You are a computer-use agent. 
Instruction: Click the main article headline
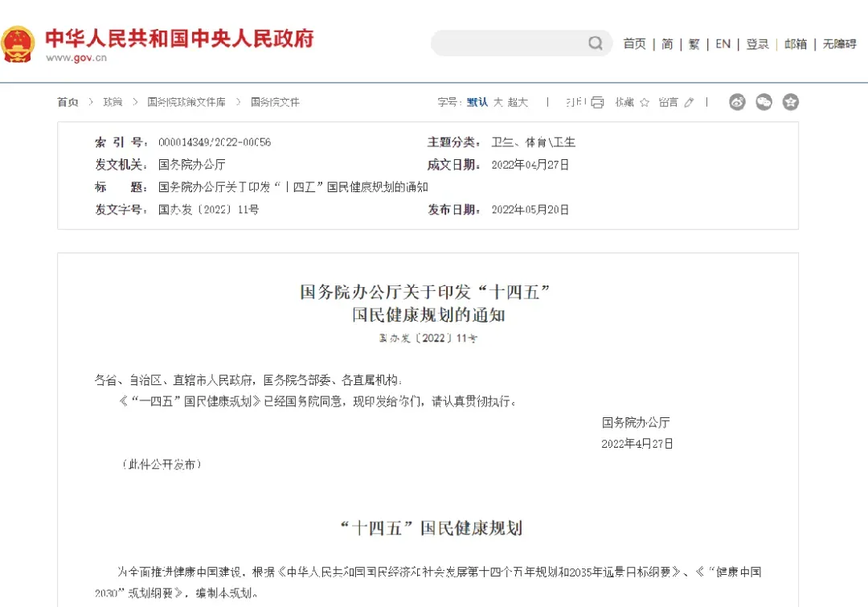pos(425,303)
